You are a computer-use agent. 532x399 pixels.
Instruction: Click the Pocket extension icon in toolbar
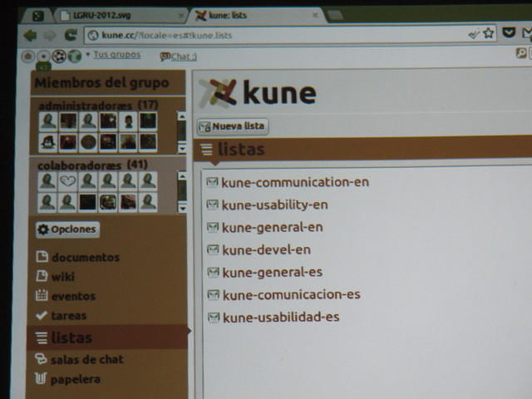509,33
